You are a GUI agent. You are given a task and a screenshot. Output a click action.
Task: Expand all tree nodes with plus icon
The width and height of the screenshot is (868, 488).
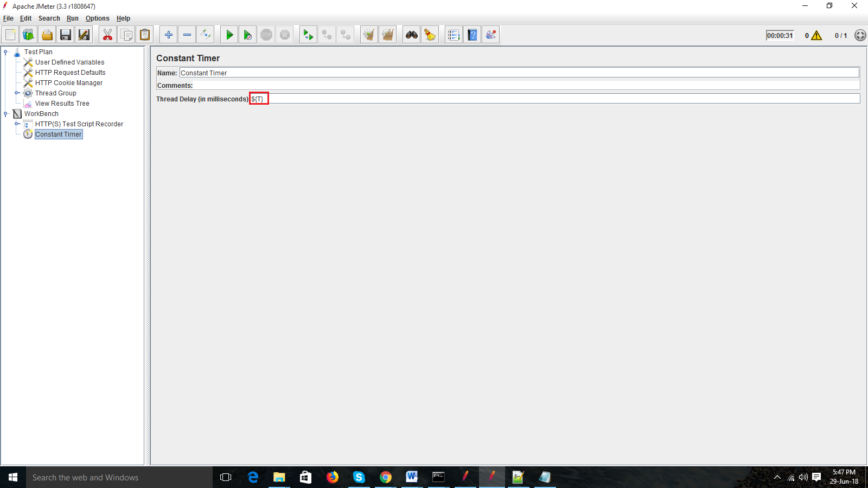pyautogui.click(x=169, y=35)
